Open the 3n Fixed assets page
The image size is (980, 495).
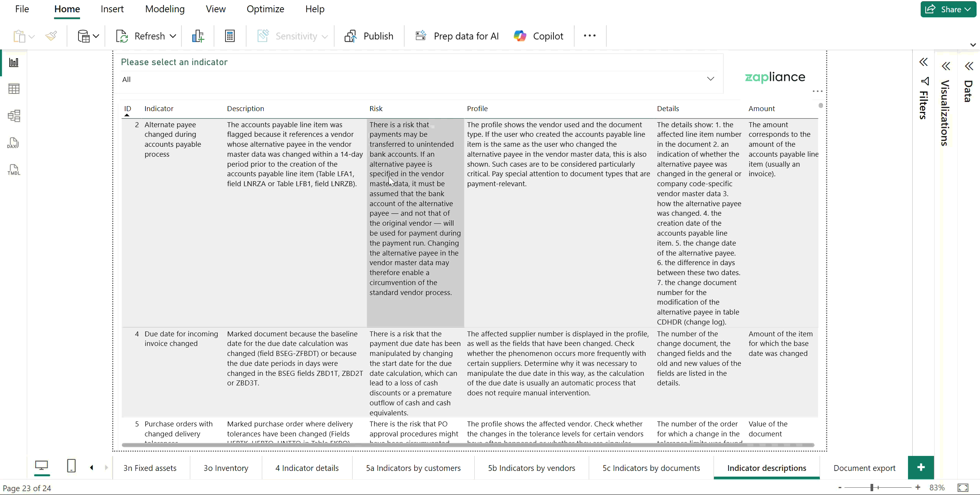point(150,468)
